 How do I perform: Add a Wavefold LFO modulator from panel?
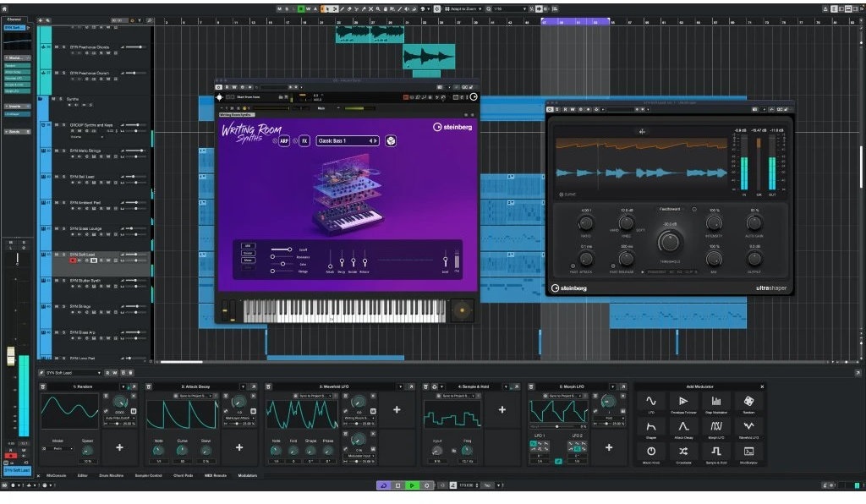pyautogui.click(x=749, y=427)
